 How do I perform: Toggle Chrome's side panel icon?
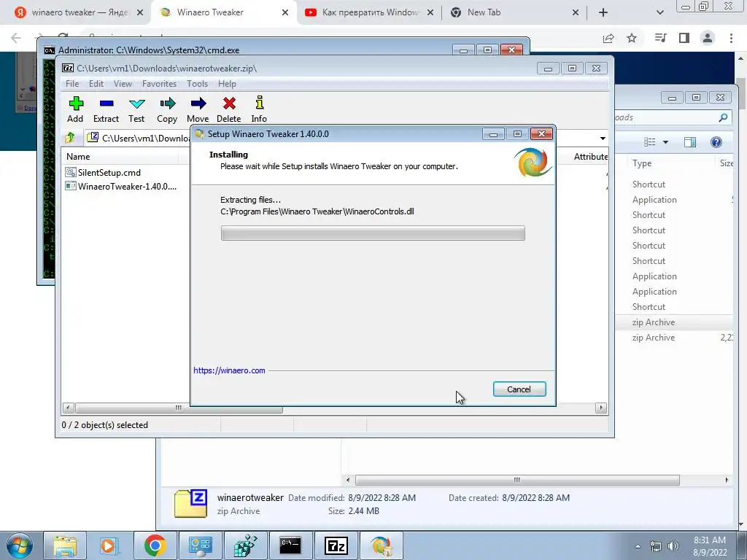click(x=684, y=38)
